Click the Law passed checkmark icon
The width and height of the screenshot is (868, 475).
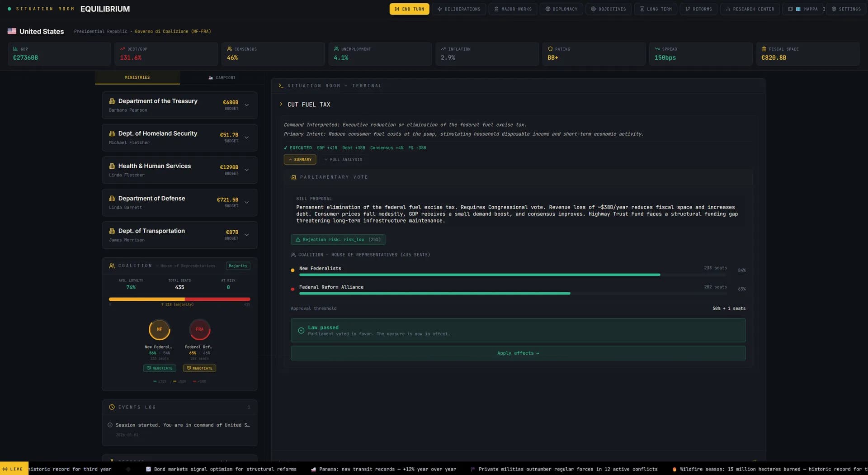[301, 331]
